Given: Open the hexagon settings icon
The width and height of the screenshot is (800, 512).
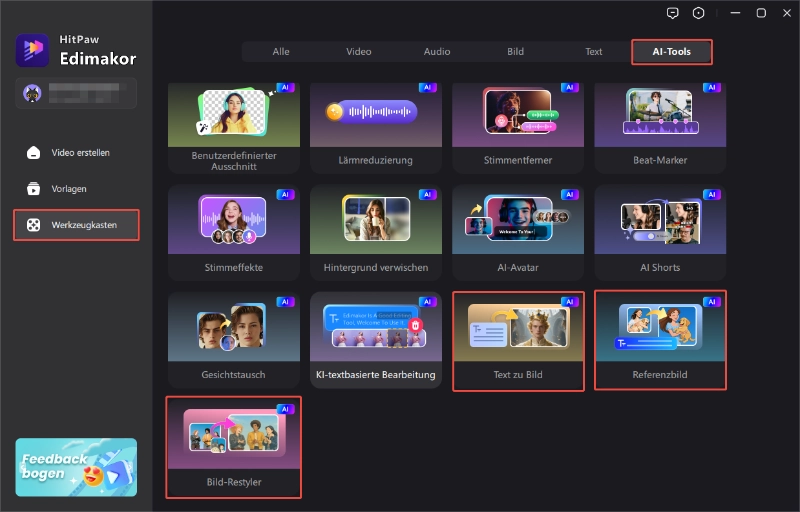Looking at the screenshot, I should 698,13.
